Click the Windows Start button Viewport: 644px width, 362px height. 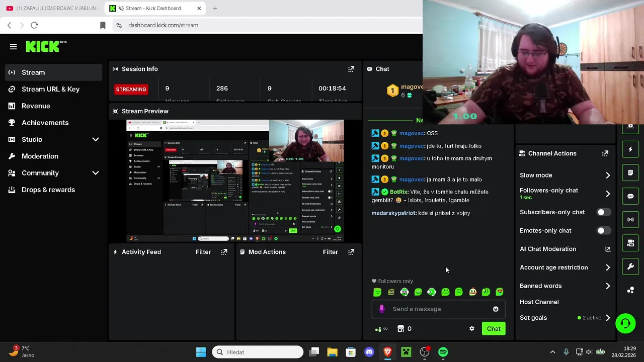click(x=201, y=352)
